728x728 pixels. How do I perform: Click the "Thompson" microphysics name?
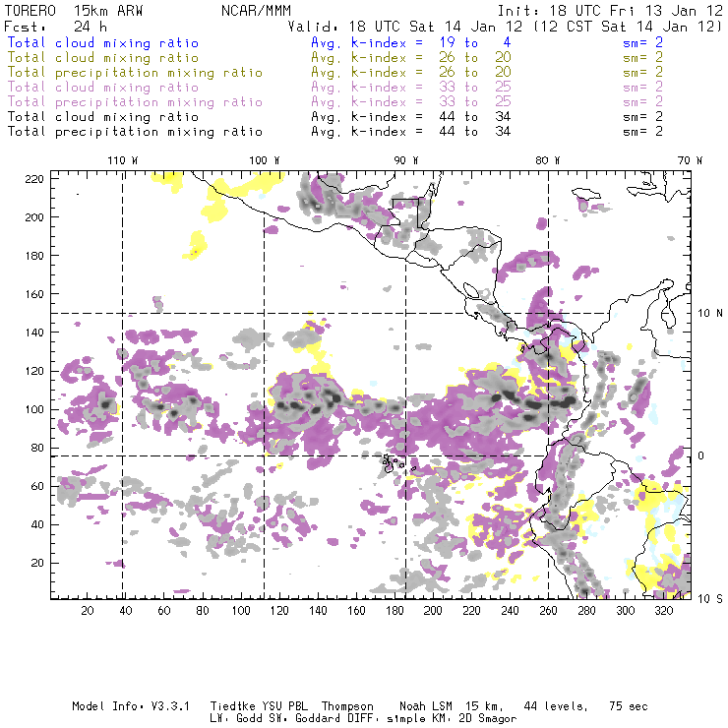coord(347,707)
